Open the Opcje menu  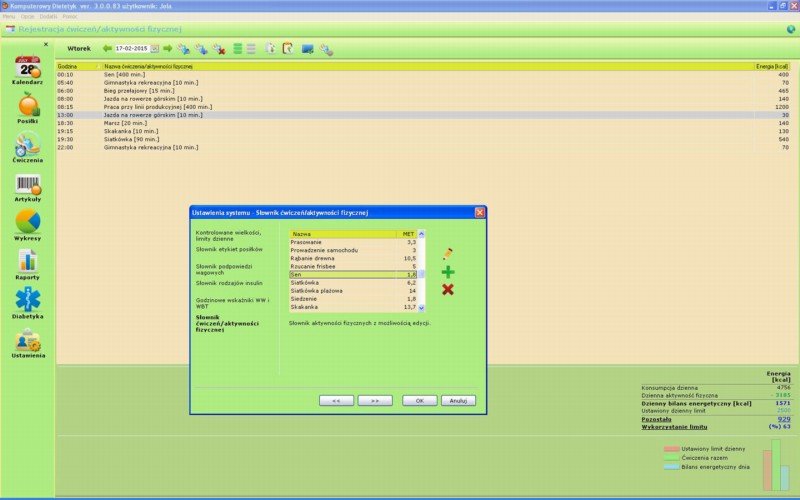(x=28, y=17)
